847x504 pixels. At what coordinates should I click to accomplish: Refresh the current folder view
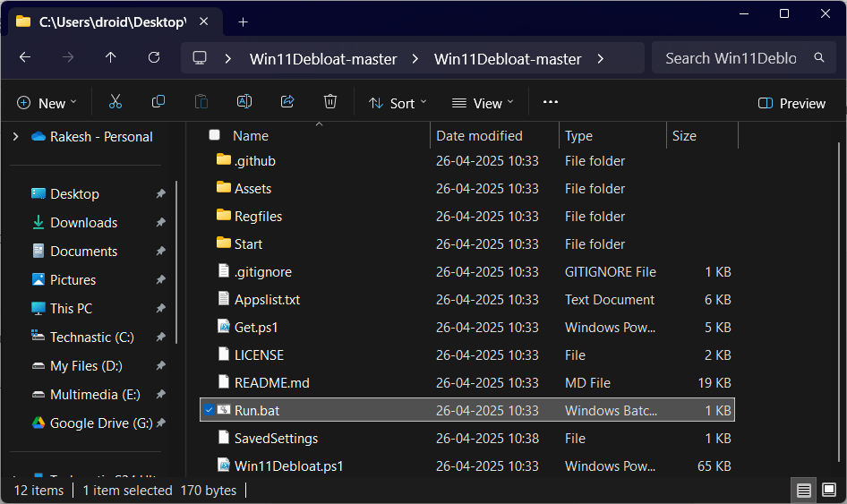click(x=154, y=57)
